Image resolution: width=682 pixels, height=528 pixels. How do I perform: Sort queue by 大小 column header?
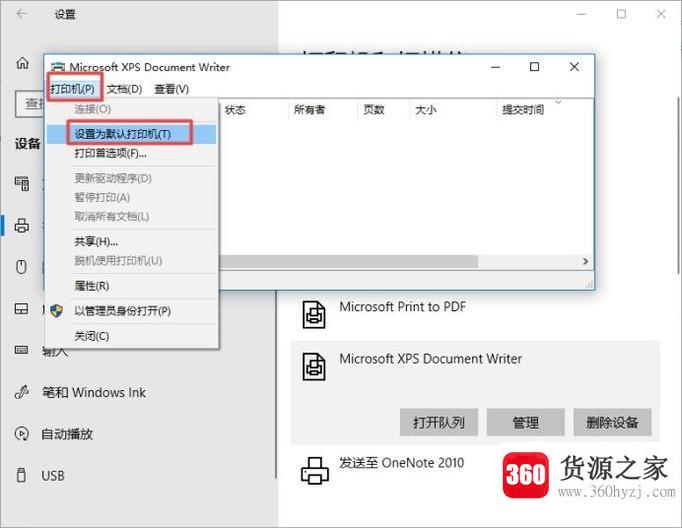426,110
